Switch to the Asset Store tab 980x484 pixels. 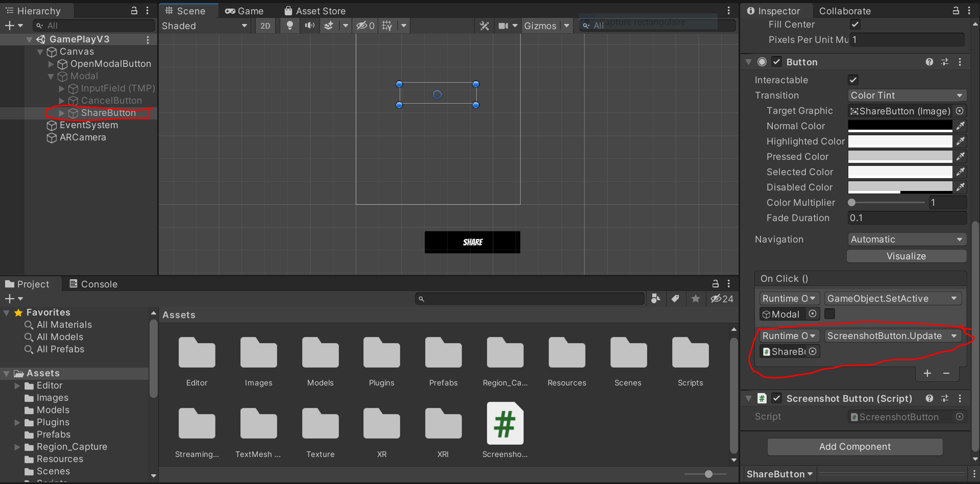tap(315, 11)
